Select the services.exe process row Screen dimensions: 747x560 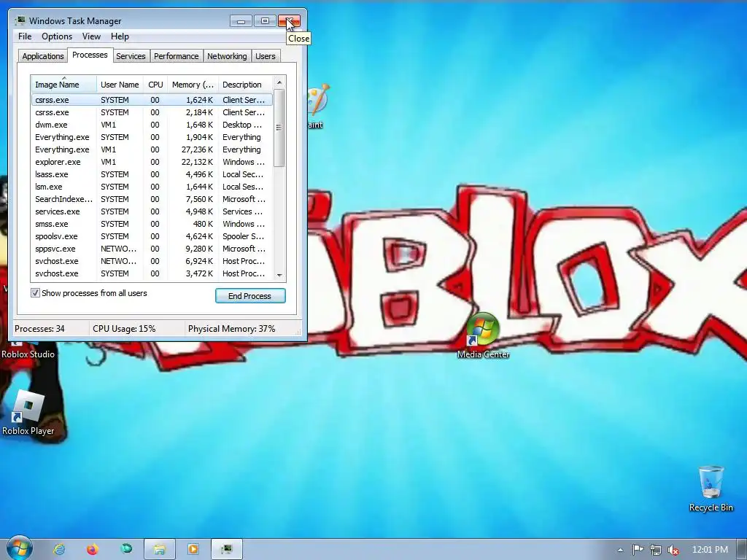pos(152,211)
